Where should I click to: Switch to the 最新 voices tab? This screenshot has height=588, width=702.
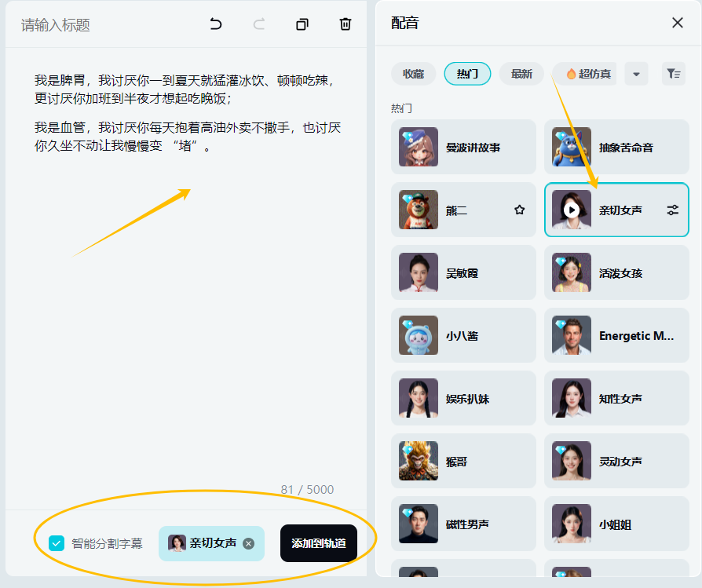coord(521,73)
